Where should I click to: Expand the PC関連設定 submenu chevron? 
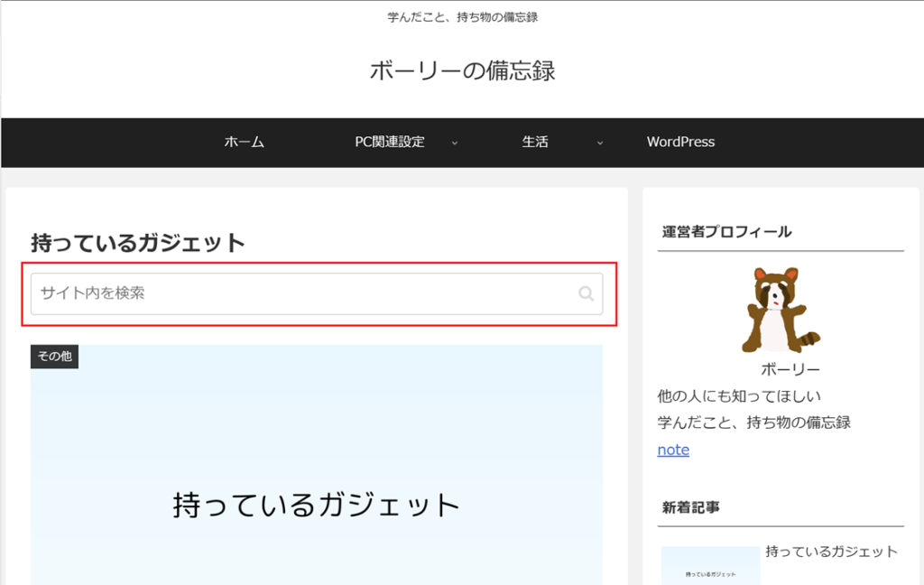tap(454, 143)
